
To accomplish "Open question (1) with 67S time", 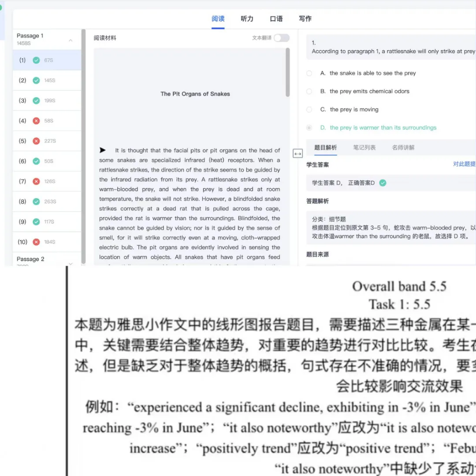I will click(x=47, y=60).
